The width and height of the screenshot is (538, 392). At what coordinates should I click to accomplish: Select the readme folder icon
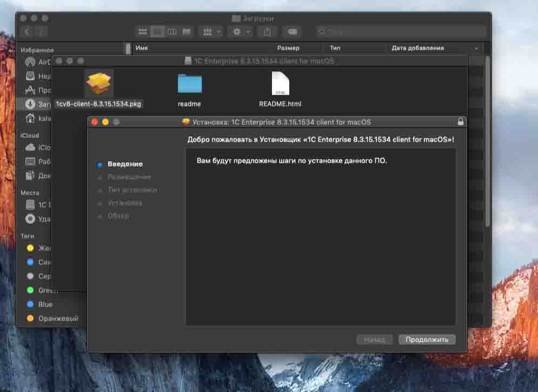pos(190,83)
